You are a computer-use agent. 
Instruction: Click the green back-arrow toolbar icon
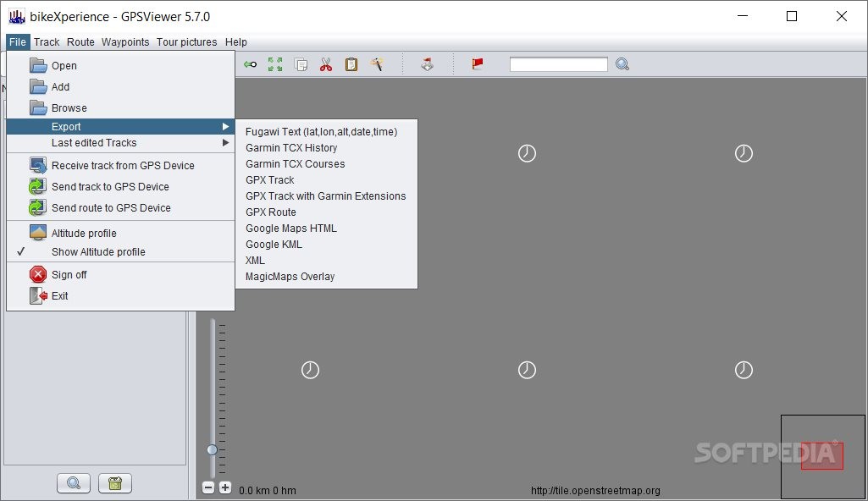(250, 64)
